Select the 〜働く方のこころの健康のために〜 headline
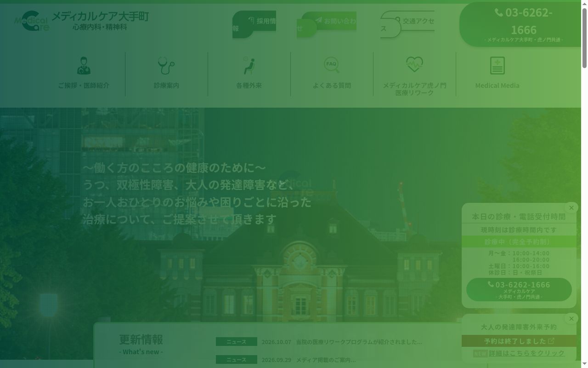Image resolution: width=588 pixels, height=368 pixels. click(174, 167)
